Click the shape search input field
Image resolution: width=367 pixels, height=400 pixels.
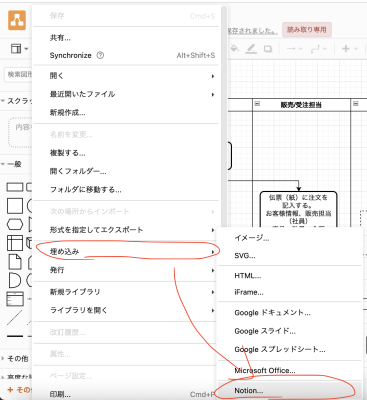pos(19,74)
